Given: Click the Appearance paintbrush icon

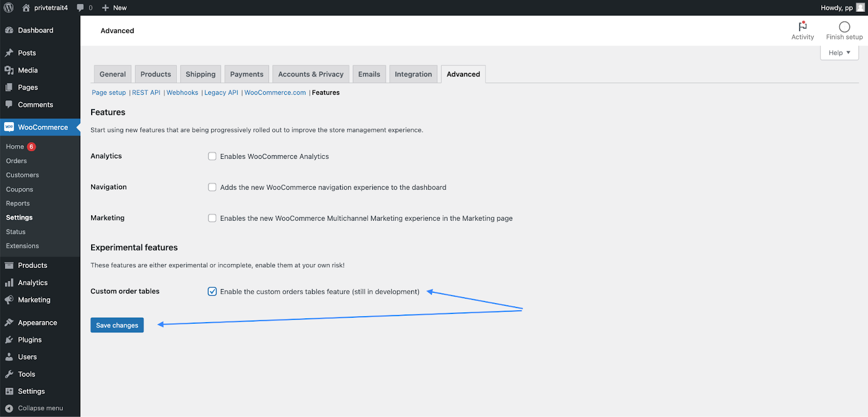Looking at the screenshot, I should [x=9, y=323].
